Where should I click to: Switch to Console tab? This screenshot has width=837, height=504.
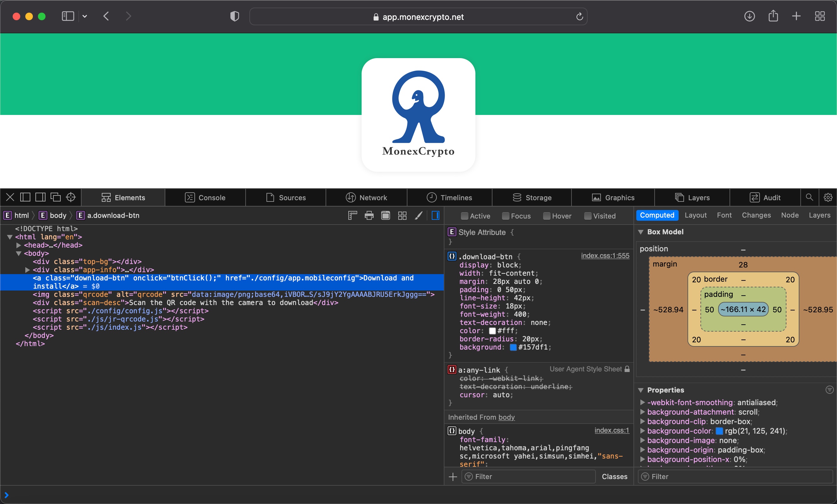pyautogui.click(x=205, y=198)
